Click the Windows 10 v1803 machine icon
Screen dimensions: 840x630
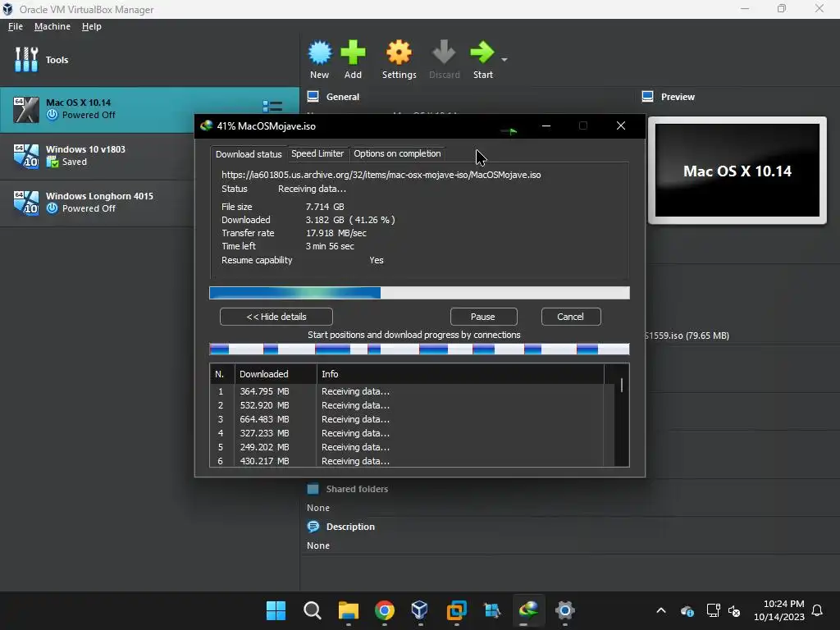25,157
